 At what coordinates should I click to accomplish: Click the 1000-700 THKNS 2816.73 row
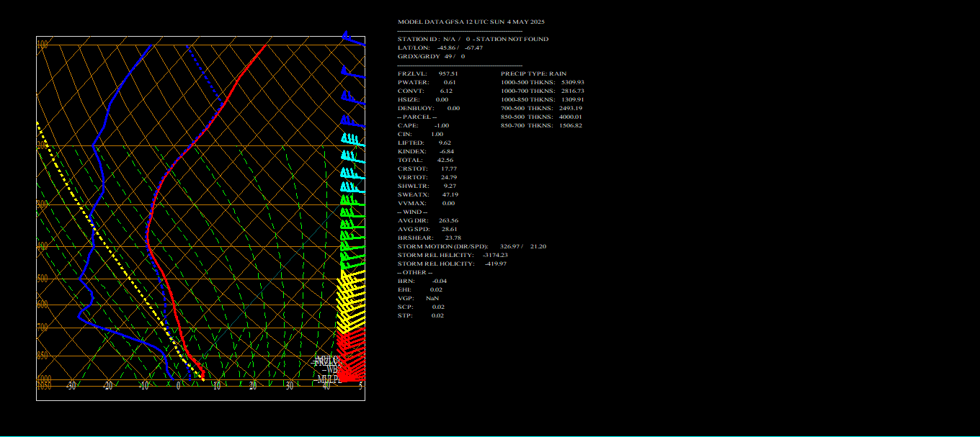click(543, 91)
